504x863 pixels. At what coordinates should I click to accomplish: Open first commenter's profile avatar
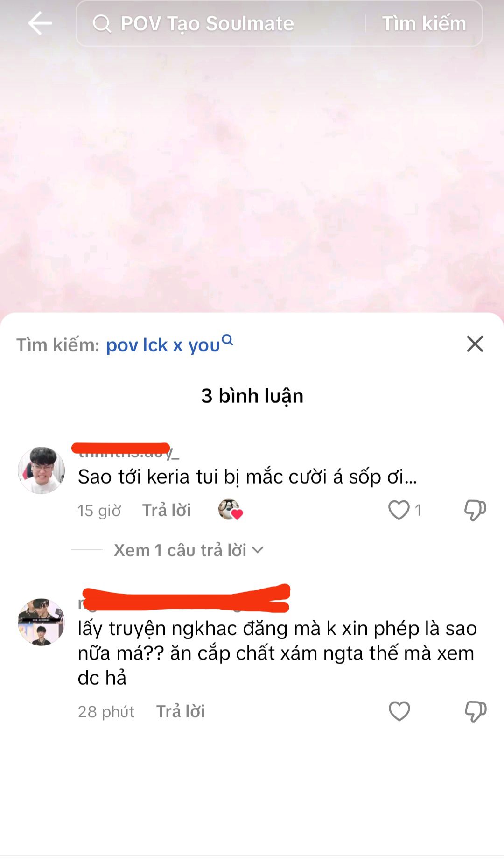[41, 470]
